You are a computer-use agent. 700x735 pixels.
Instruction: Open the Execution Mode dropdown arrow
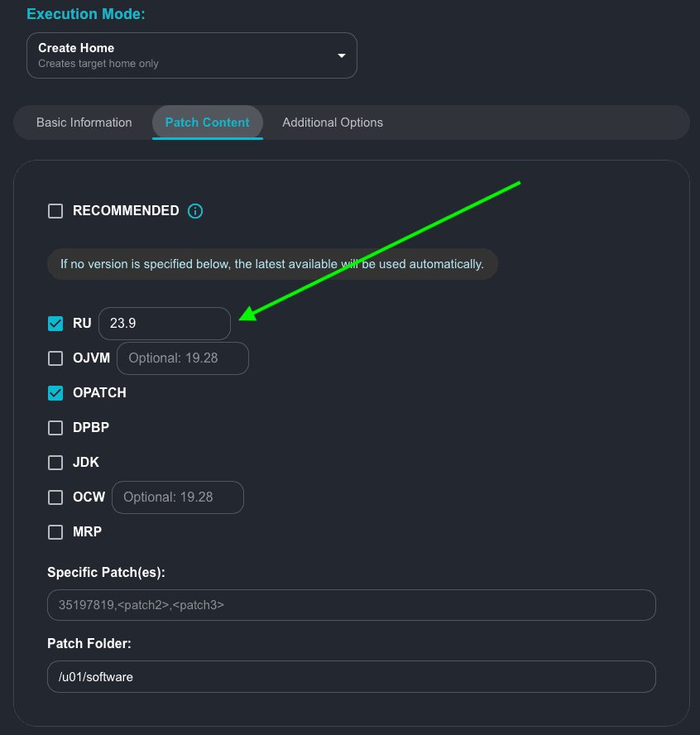341,55
